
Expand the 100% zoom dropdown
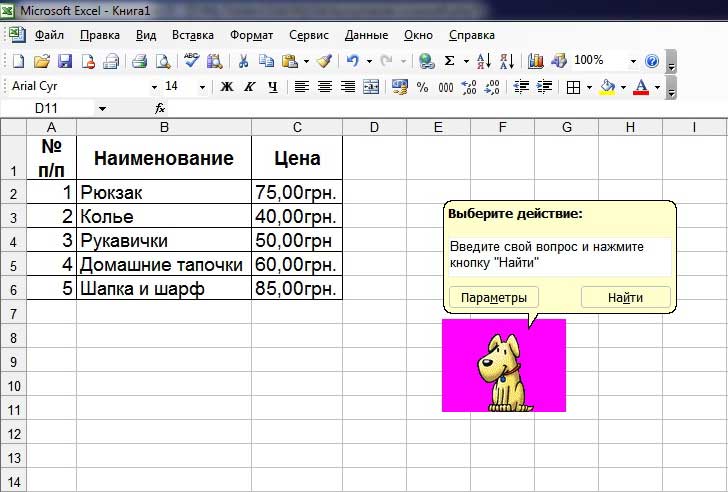point(632,61)
